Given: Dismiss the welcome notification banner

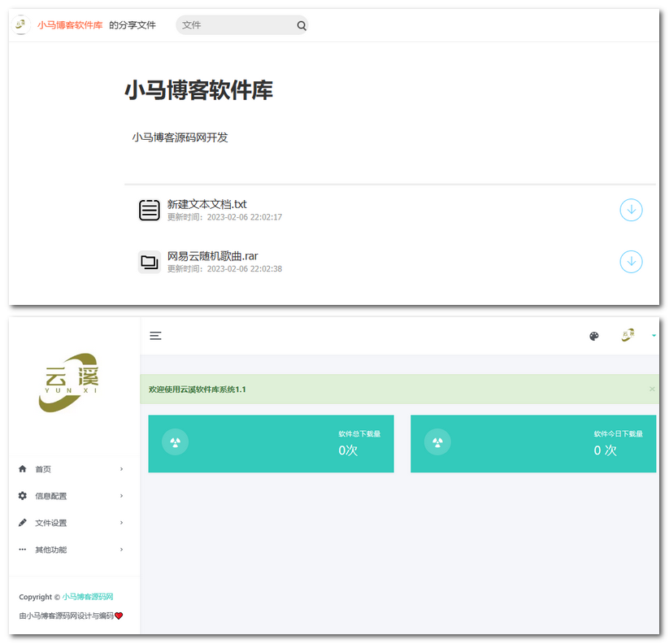Looking at the screenshot, I should 651,389.
